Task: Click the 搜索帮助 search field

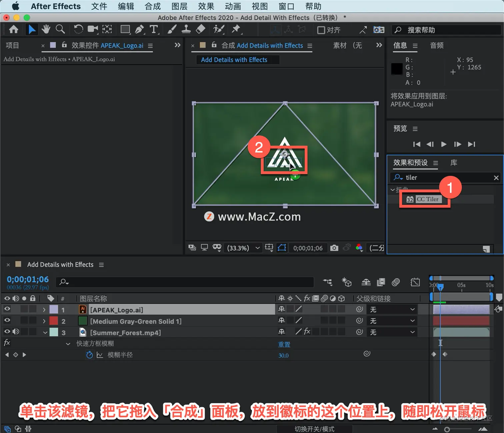Action: [x=447, y=30]
